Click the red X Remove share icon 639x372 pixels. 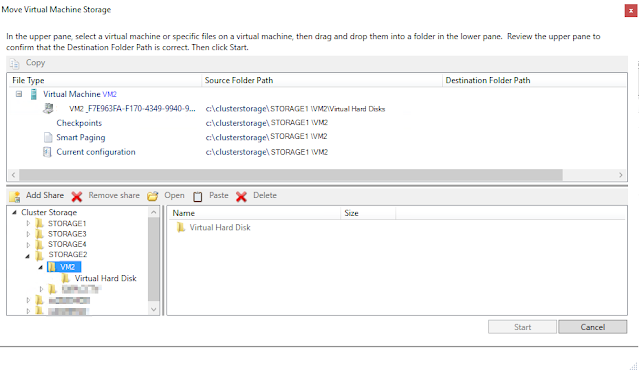point(77,197)
